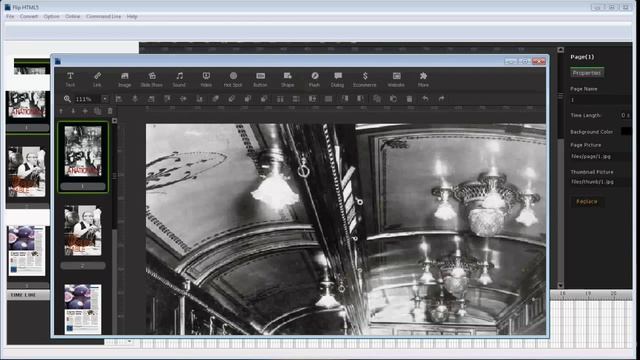Click the paste icon beside the trash
The height and width of the screenshot is (360, 640).
[x=393, y=99]
